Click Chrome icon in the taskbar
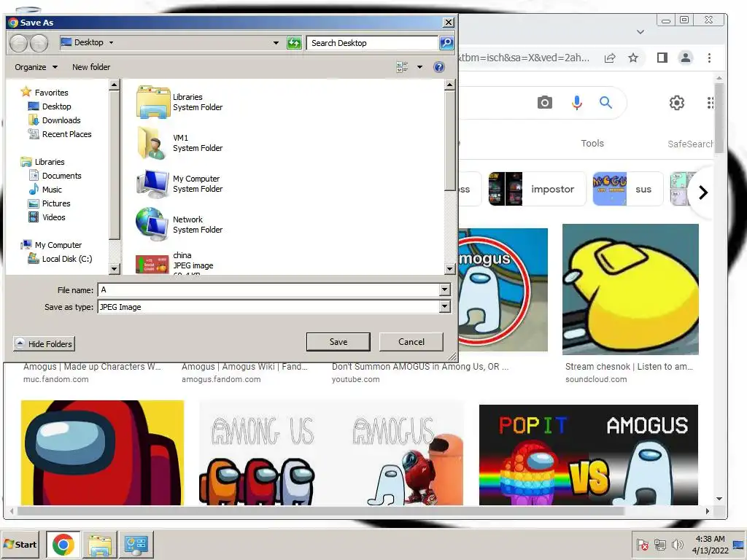 click(x=63, y=544)
